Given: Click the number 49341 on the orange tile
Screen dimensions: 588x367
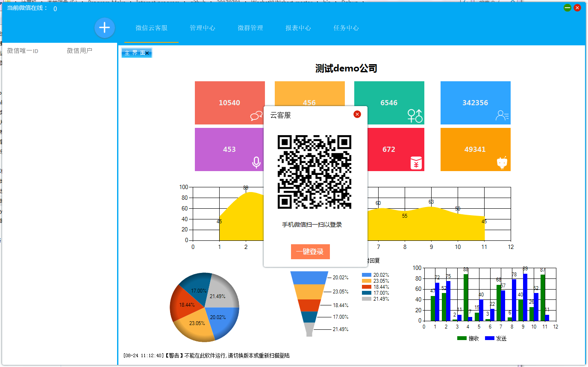Looking at the screenshot, I should [475, 149].
